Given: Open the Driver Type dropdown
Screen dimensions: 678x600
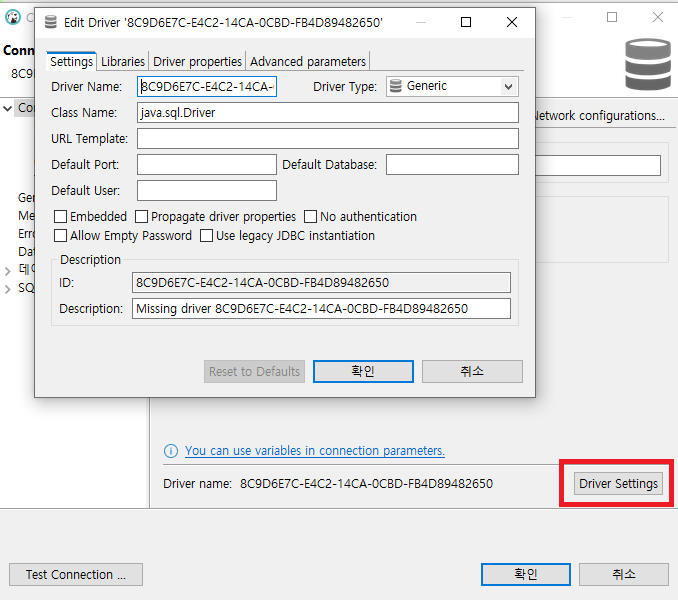Looking at the screenshot, I should [452, 86].
